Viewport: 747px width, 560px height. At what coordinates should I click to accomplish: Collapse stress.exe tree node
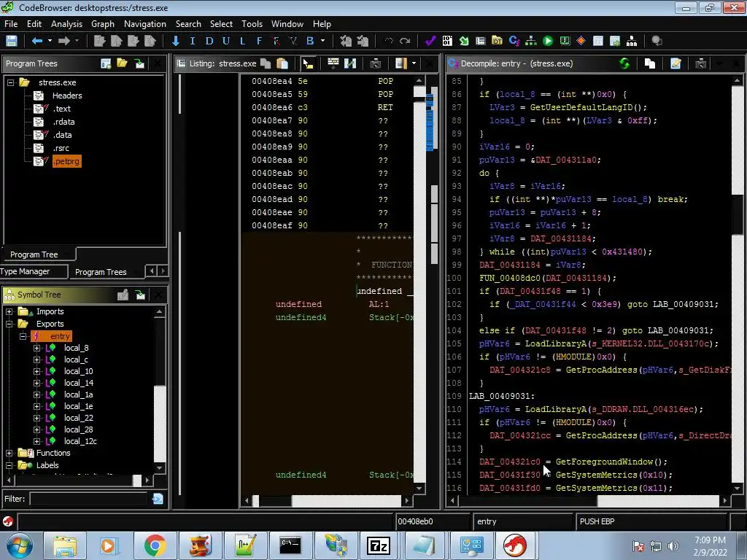pos(10,82)
